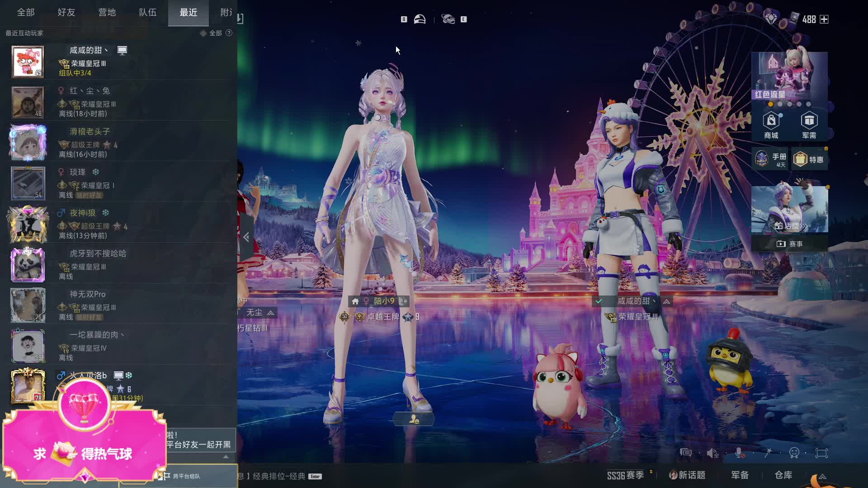The height and width of the screenshot is (488, 868).
Task: Switch to the 队伍 team tab
Action: tap(147, 13)
